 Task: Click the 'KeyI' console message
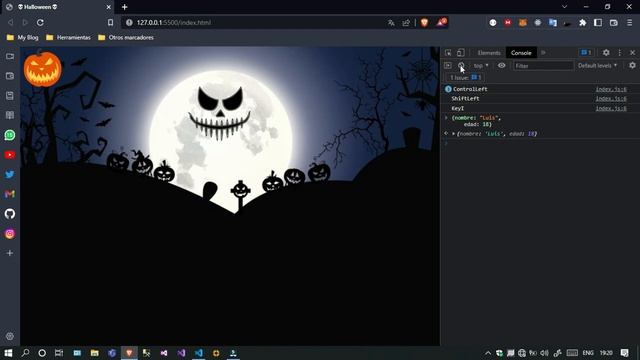click(x=458, y=108)
